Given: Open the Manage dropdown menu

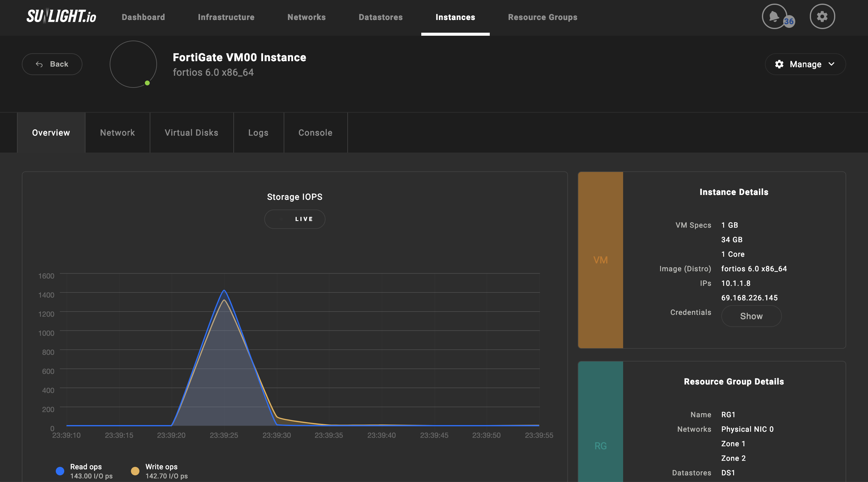Looking at the screenshot, I should pos(805,64).
